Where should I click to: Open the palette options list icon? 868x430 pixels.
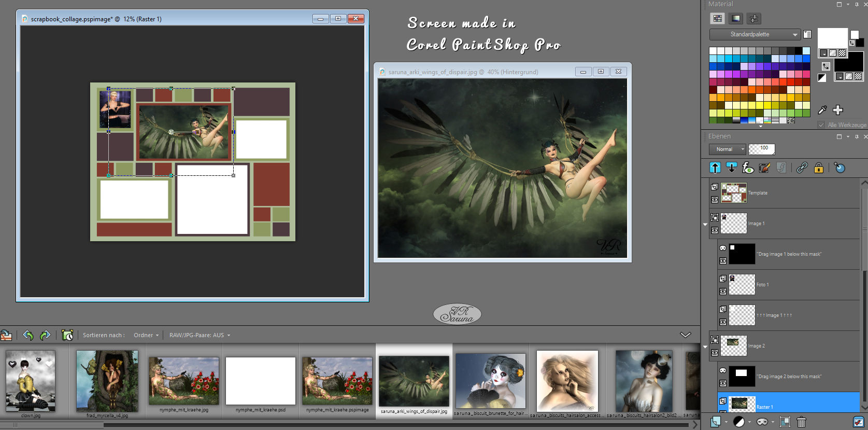pyautogui.click(x=807, y=34)
